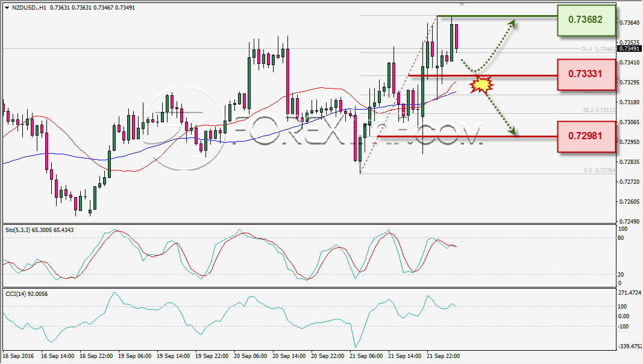Click CCI scale value -100
The width and height of the screenshot is (643, 364).
[623, 326]
